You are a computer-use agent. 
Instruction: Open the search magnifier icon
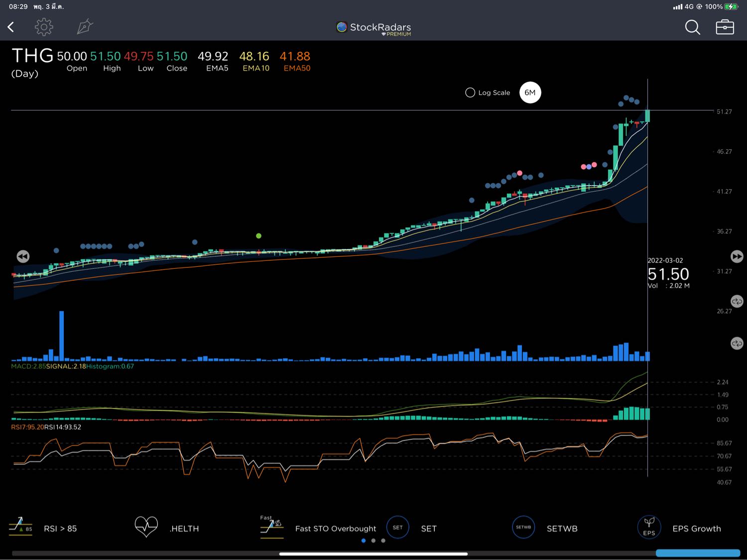692,27
